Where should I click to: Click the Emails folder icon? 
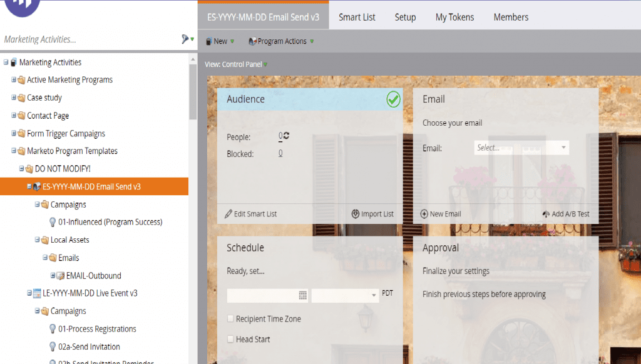coord(53,258)
